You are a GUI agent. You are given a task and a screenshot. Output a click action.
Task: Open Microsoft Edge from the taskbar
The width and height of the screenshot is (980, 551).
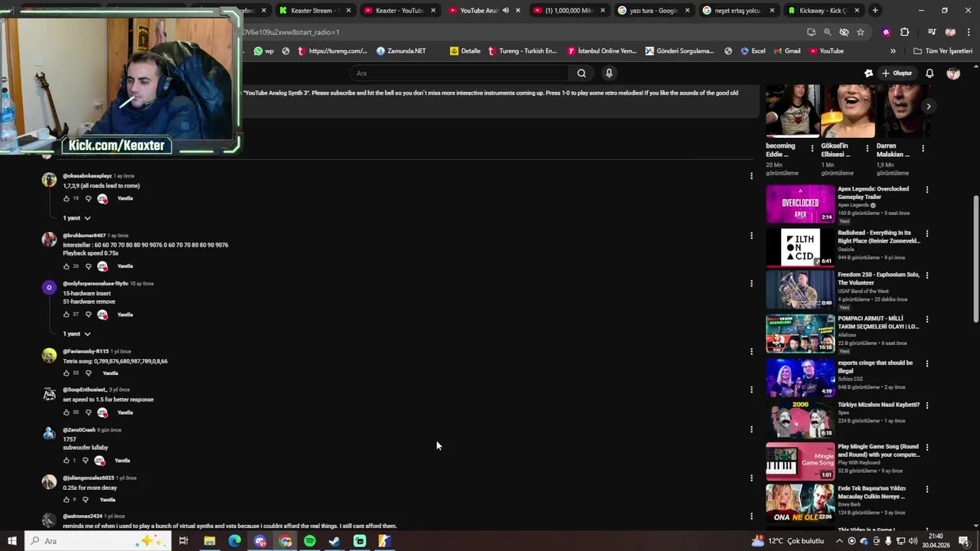[x=234, y=541]
